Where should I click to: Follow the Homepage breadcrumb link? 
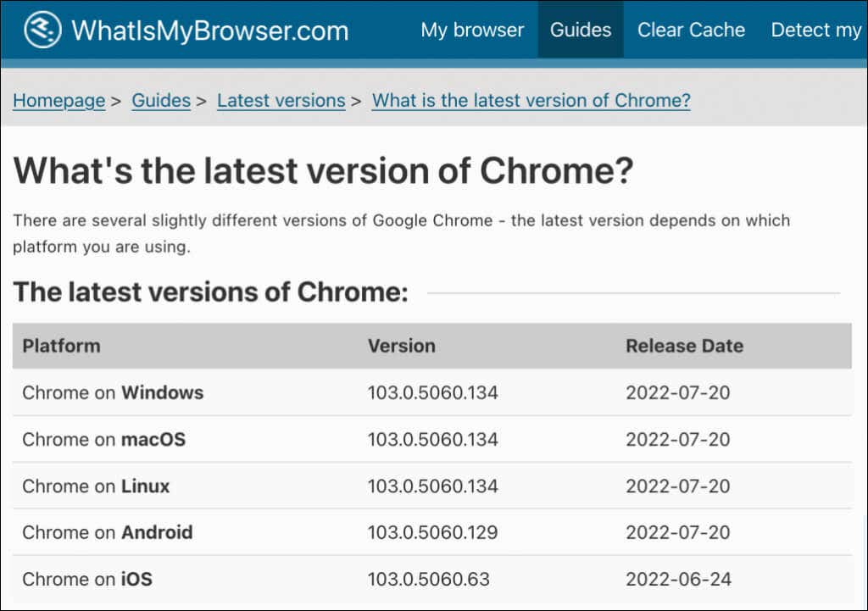tap(58, 101)
